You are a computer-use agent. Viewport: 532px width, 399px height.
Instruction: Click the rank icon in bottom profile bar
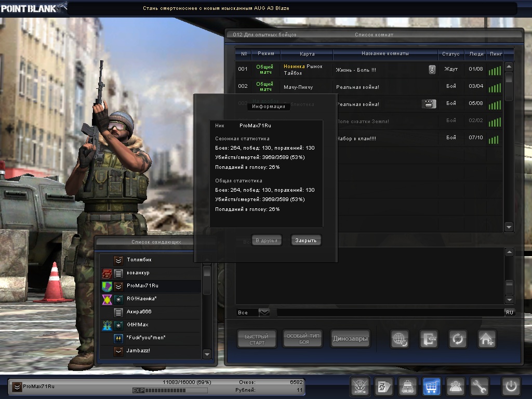click(17, 387)
